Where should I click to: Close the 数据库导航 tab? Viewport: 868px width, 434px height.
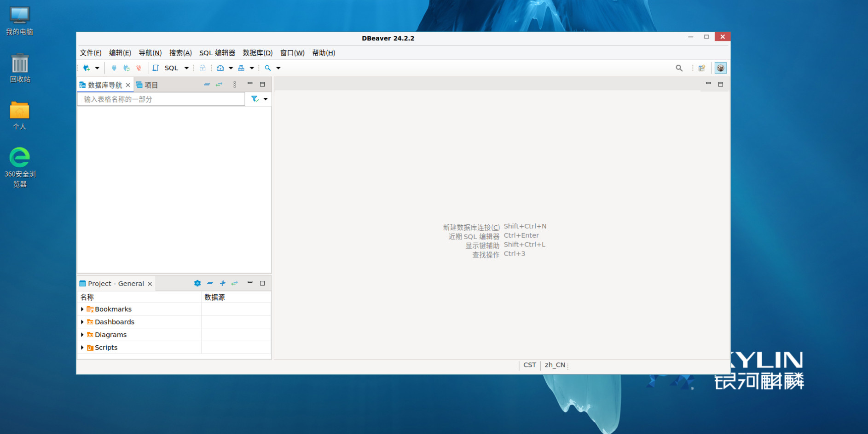point(128,85)
